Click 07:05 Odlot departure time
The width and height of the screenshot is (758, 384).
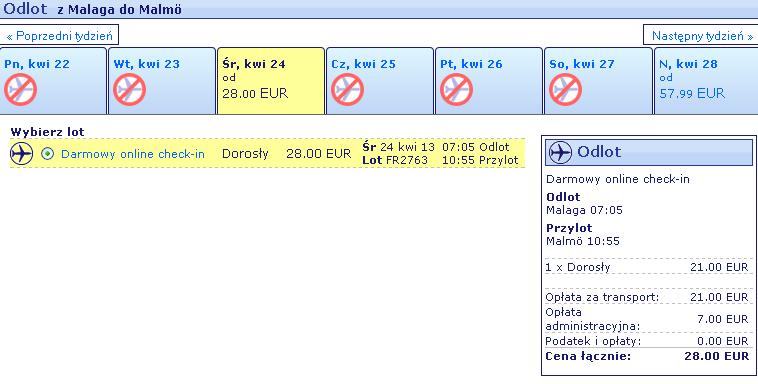(x=476, y=147)
